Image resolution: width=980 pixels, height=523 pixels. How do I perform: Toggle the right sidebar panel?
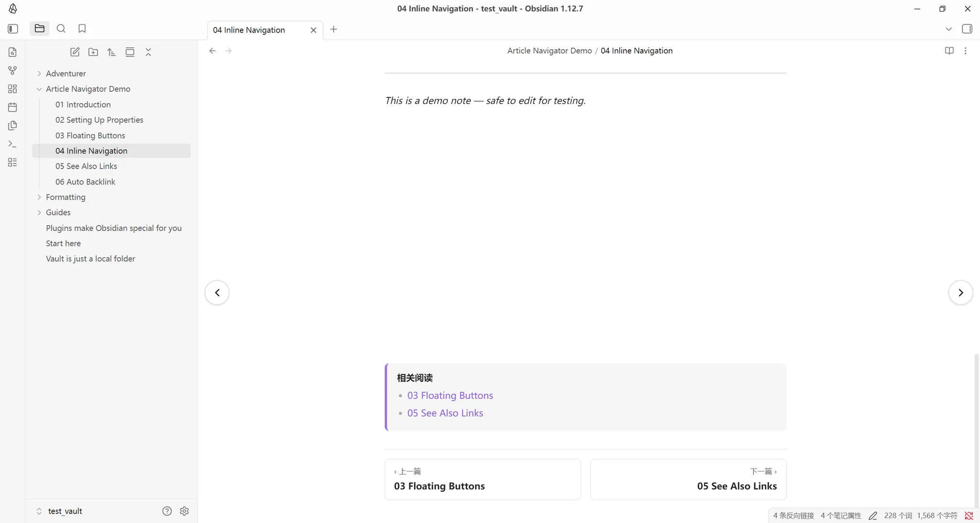tap(967, 29)
